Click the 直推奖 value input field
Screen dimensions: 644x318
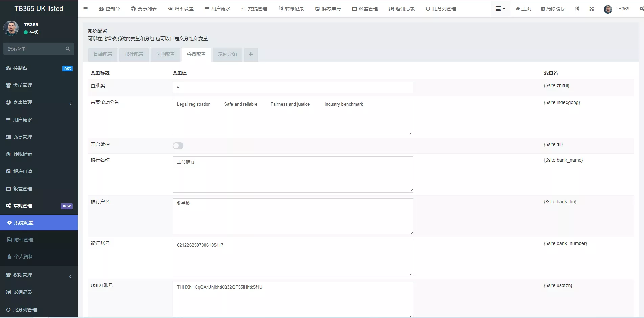[292, 88]
